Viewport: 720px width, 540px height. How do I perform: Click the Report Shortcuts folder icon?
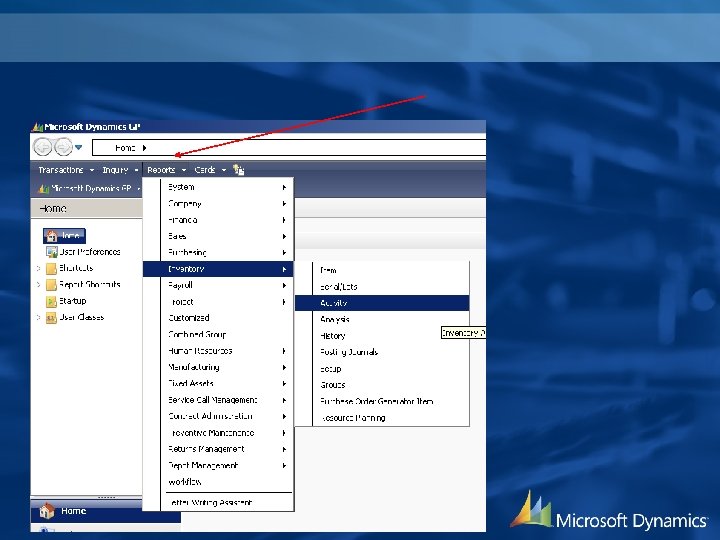[x=51, y=285]
